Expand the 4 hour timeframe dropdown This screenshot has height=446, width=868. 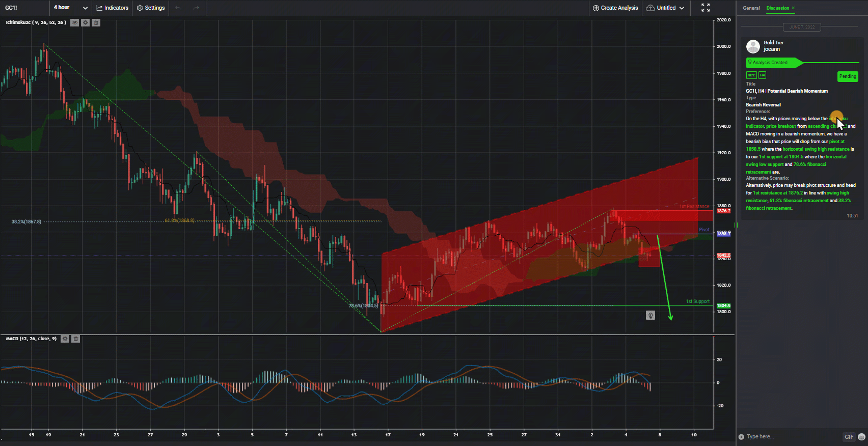71,8
